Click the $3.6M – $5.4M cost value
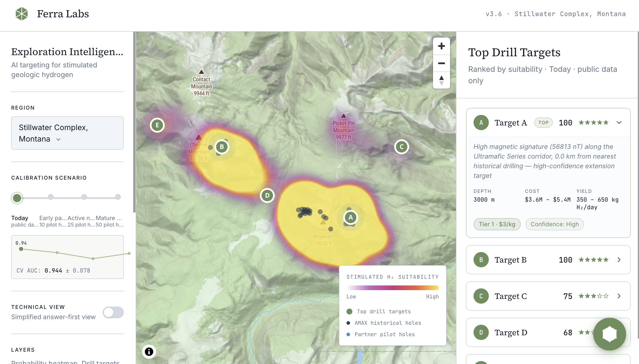 pyautogui.click(x=548, y=200)
